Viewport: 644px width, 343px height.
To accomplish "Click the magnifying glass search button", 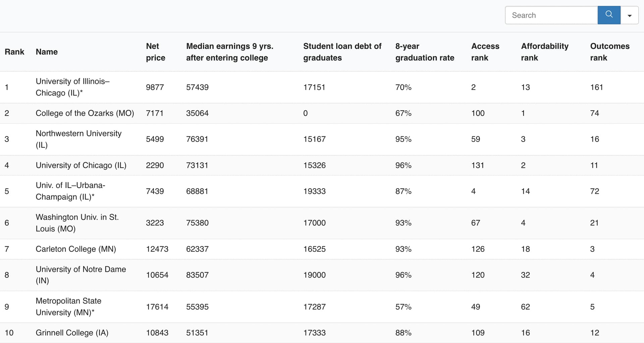I will 609,15.
